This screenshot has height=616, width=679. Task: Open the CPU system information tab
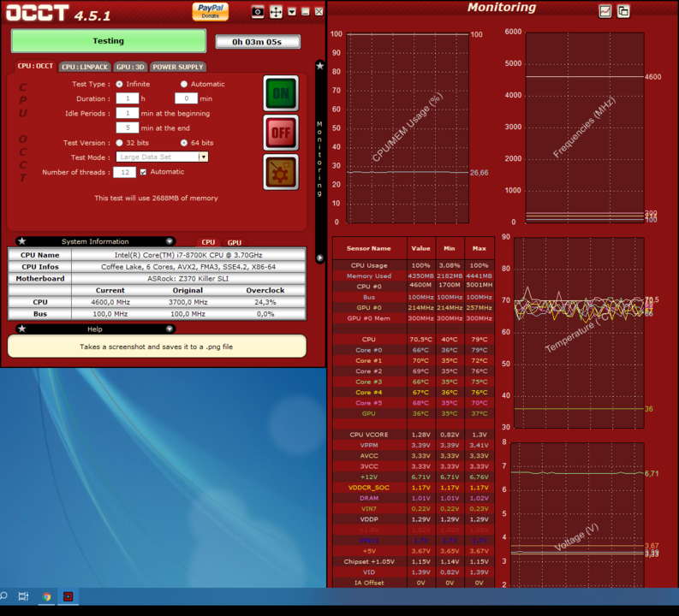tap(208, 243)
